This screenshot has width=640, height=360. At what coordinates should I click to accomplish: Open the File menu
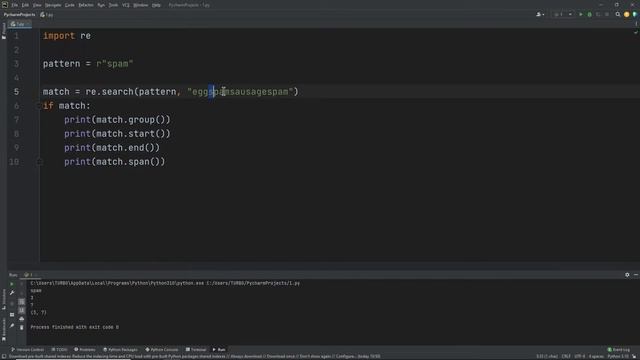click(x=15, y=5)
